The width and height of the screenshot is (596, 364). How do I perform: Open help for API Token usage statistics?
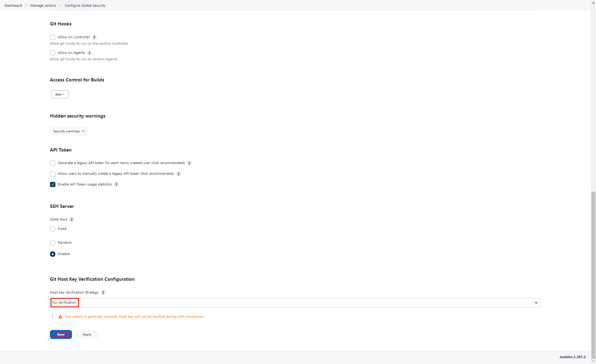(x=116, y=184)
